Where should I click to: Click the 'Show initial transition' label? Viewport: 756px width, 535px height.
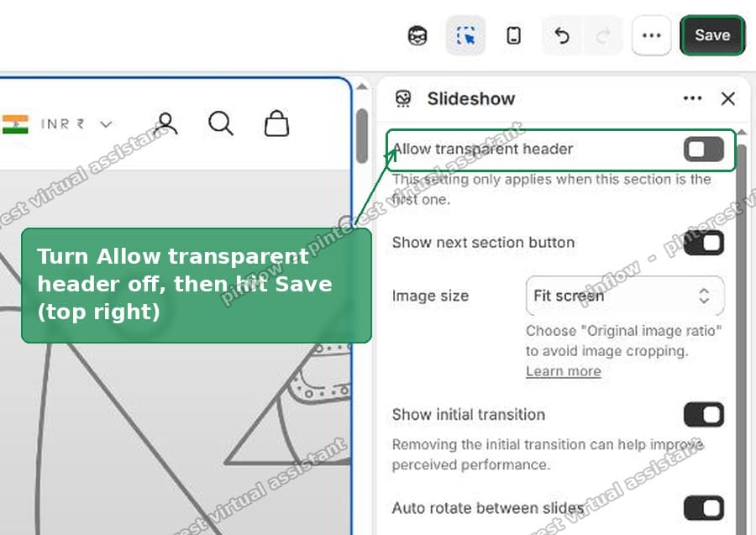pos(468,415)
